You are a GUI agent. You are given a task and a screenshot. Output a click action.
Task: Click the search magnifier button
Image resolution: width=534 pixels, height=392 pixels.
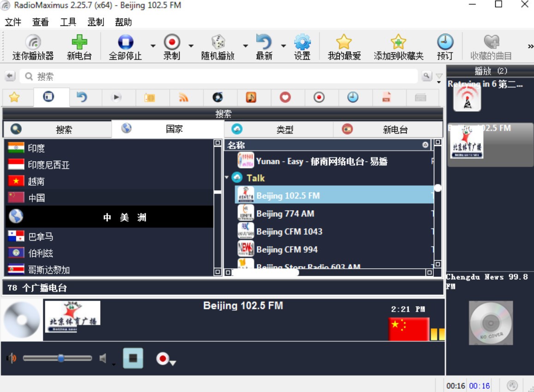[426, 76]
